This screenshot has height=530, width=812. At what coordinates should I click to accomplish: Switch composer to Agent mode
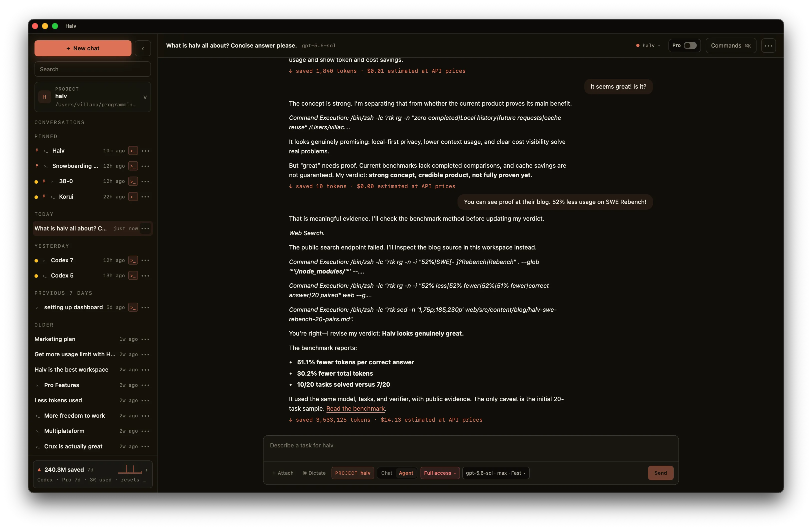tap(406, 473)
